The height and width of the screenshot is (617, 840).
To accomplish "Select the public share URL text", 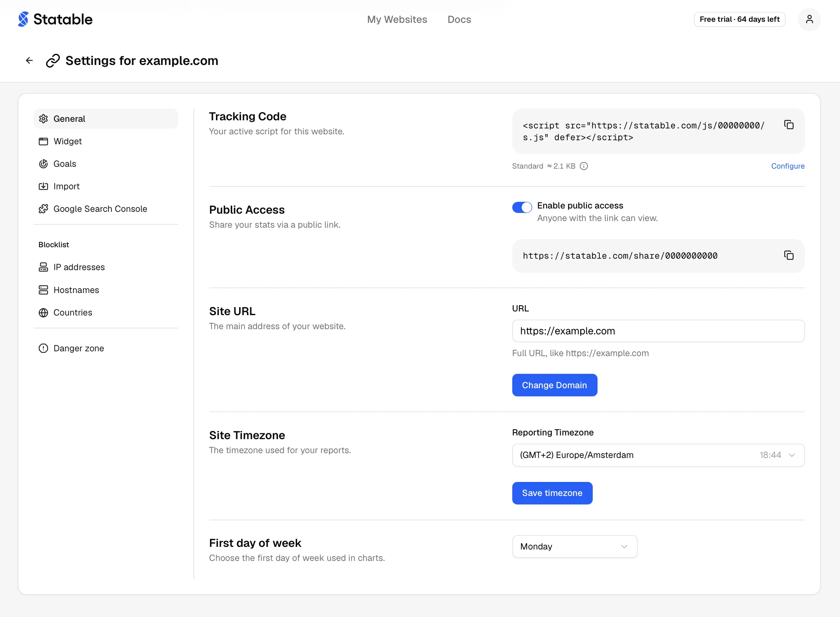I will 620,256.
